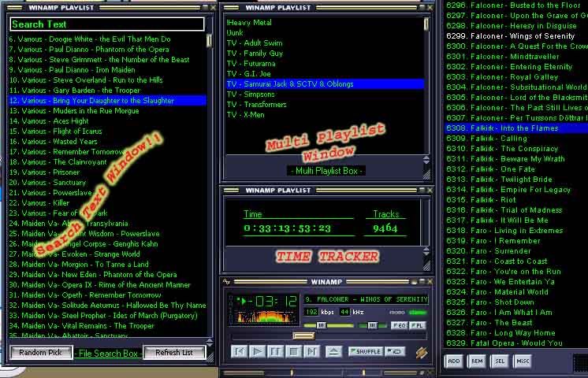Click search list scrollbar thumb
The height and width of the screenshot is (378, 588).
[209, 40]
